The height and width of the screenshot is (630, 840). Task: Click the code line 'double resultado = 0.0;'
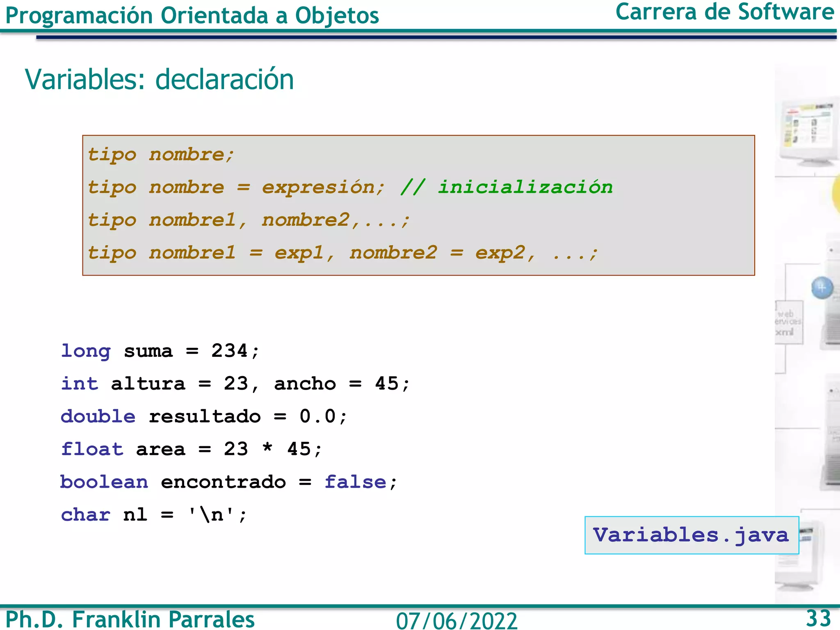point(204,416)
